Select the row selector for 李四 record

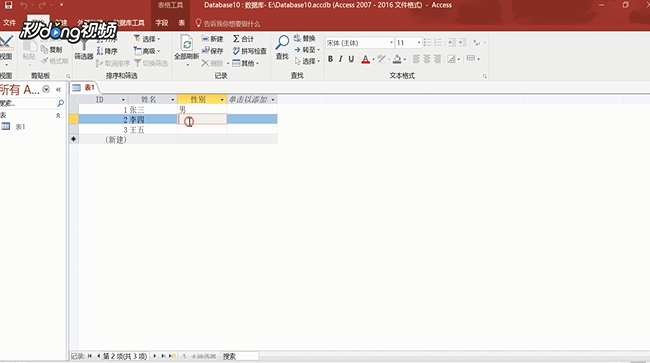point(73,119)
